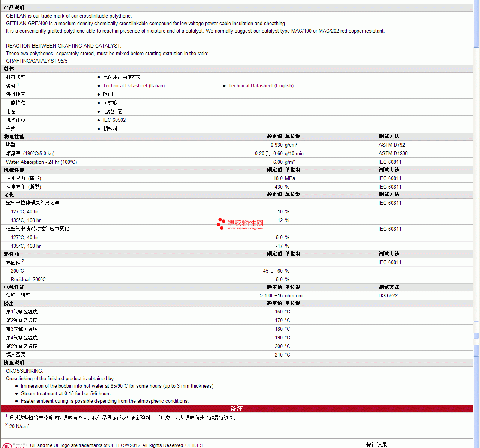Select the "Steam treatment at 0.15 for bar" bullet
Viewport: 480px width, 448px height.
[x=66, y=394]
